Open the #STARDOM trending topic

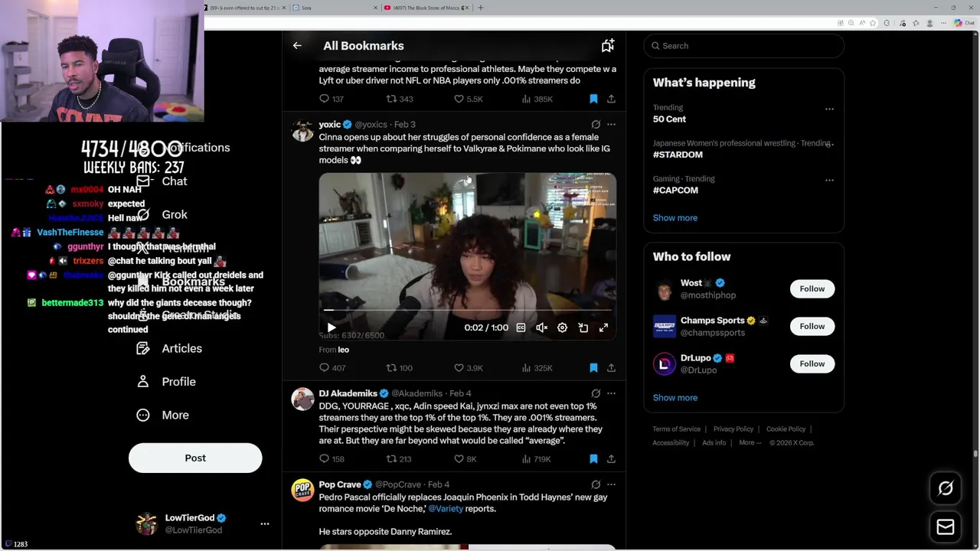click(678, 155)
